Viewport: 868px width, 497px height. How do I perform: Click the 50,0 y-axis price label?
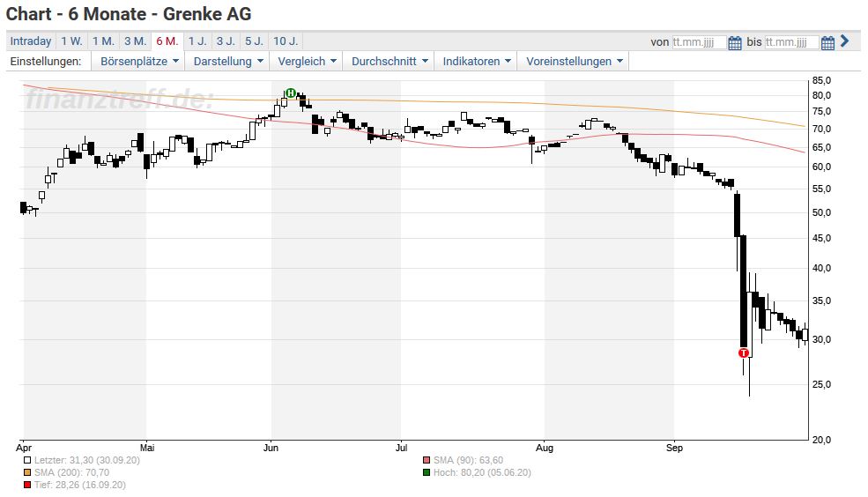point(821,212)
